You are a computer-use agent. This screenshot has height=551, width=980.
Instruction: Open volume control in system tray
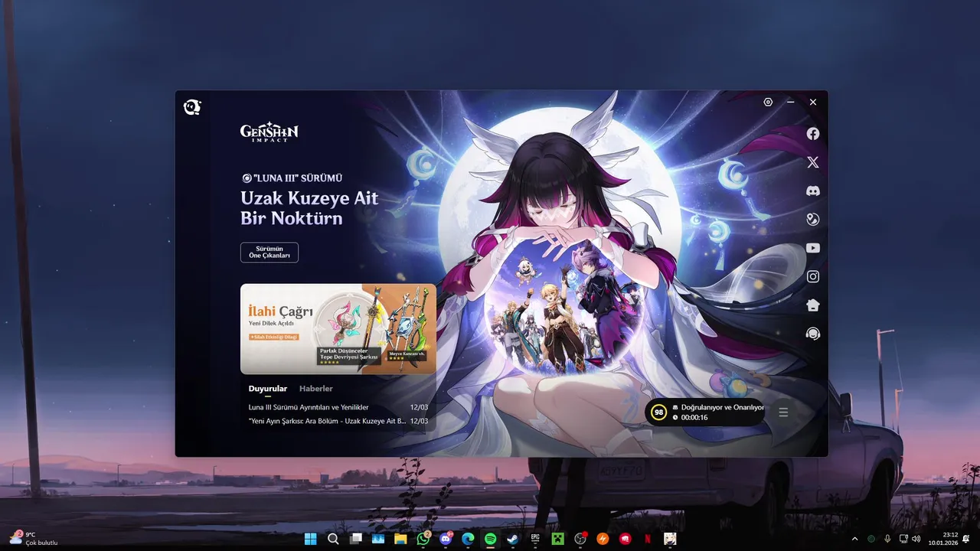916,539
